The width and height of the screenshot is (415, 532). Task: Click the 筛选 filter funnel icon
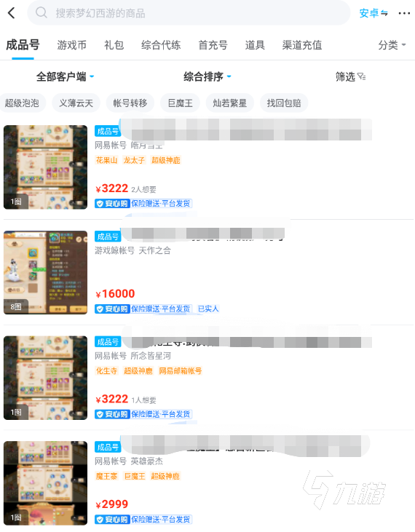(361, 76)
